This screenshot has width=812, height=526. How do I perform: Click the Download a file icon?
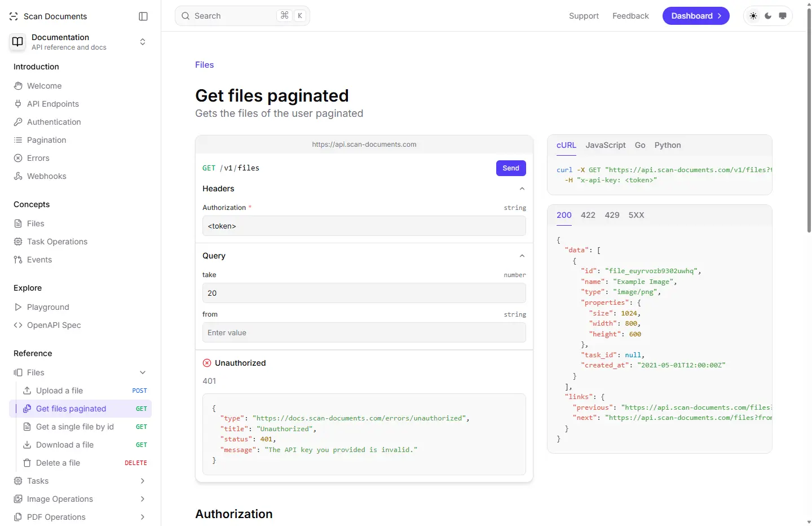pos(27,445)
